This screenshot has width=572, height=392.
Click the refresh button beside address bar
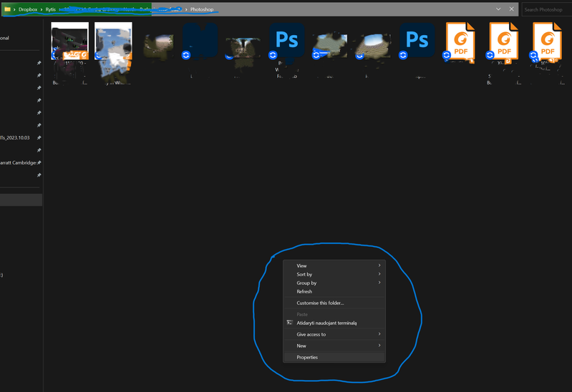511,9
